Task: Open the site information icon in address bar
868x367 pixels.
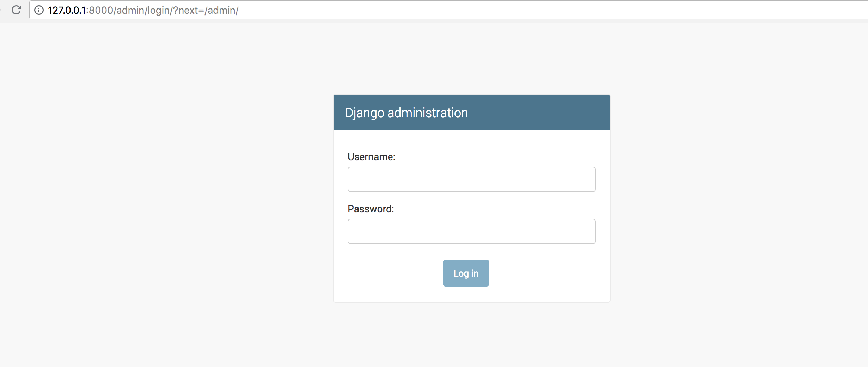Action: (39, 10)
